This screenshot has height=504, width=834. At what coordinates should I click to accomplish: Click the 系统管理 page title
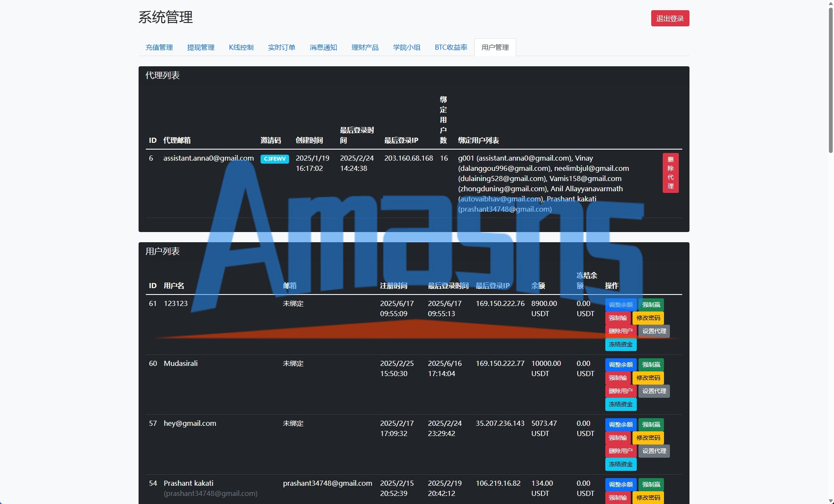(x=166, y=17)
